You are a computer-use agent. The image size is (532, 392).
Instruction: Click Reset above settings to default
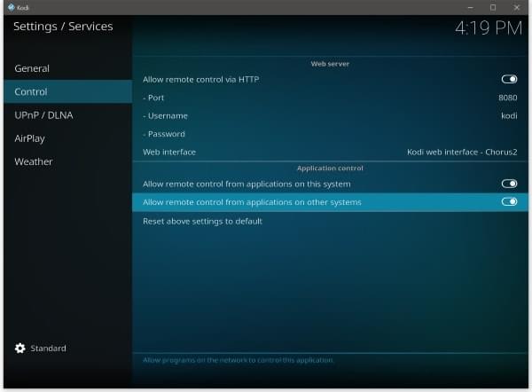point(203,221)
